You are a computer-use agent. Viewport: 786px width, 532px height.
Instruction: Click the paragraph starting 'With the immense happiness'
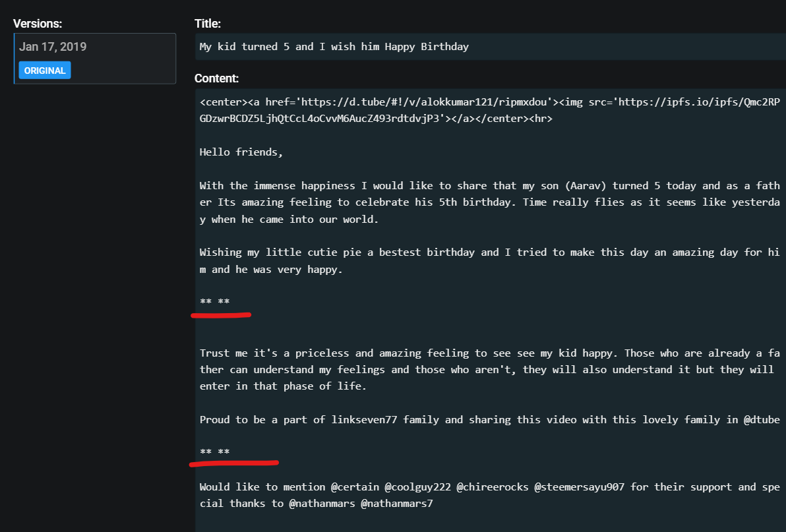490,202
